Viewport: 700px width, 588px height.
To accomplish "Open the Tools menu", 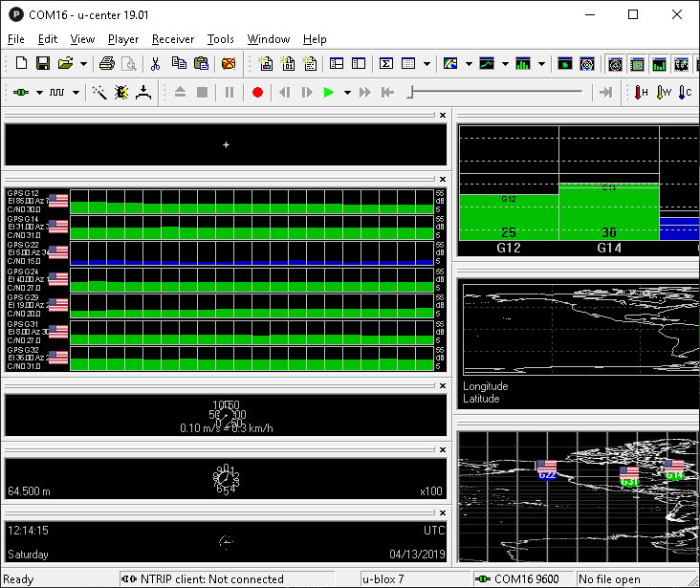I will [x=220, y=39].
